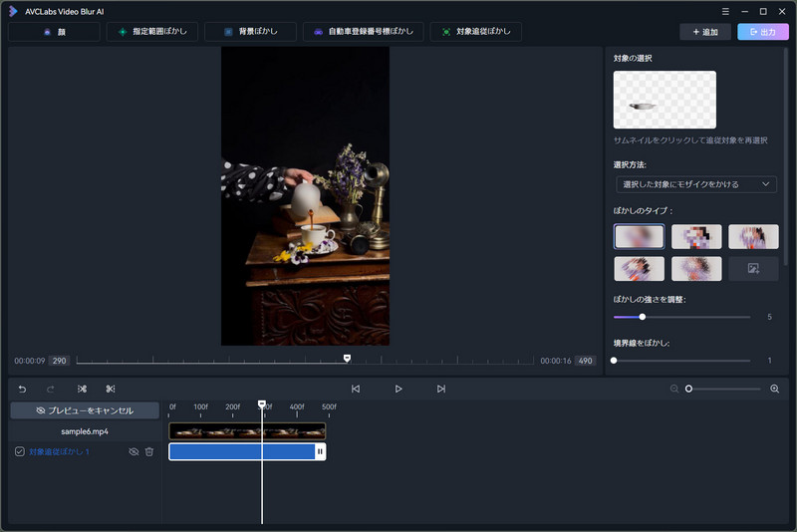Click the split clip icon
The height and width of the screenshot is (532, 797).
point(82,389)
